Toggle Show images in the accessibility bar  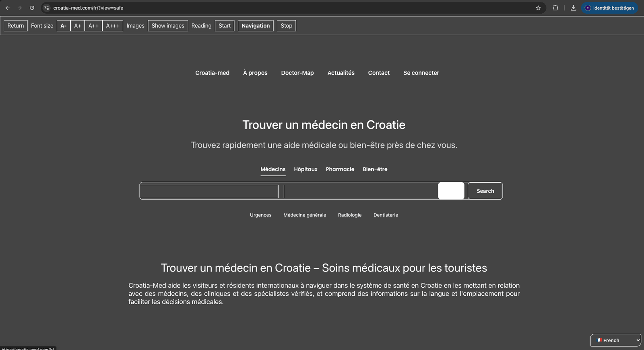pyautogui.click(x=168, y=26)
